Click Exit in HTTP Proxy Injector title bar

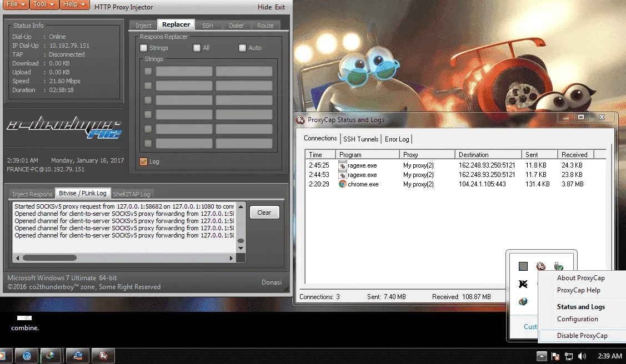pos(280,7)
